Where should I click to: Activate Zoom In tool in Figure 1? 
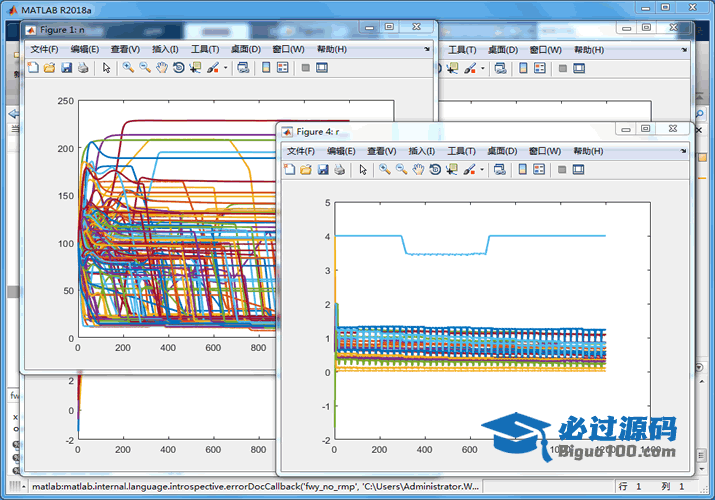128,68
